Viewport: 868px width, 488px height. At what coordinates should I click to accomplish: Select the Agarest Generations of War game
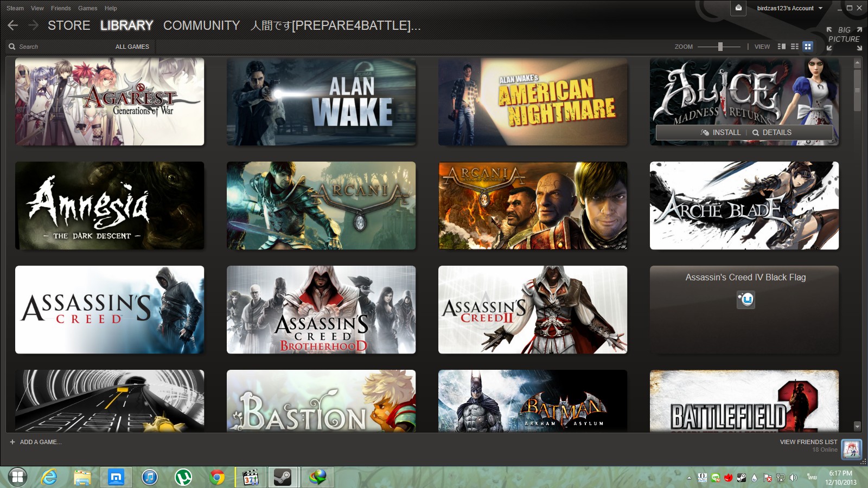click(x=110, y=101)
